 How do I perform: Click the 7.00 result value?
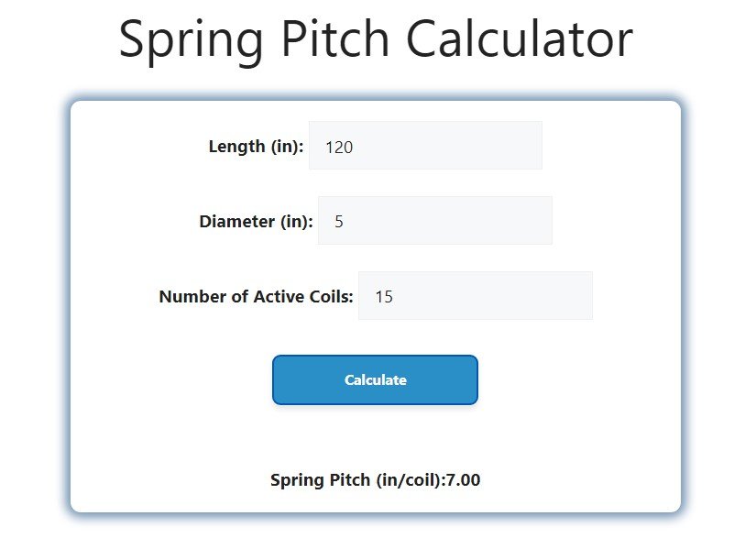(462, 479)
